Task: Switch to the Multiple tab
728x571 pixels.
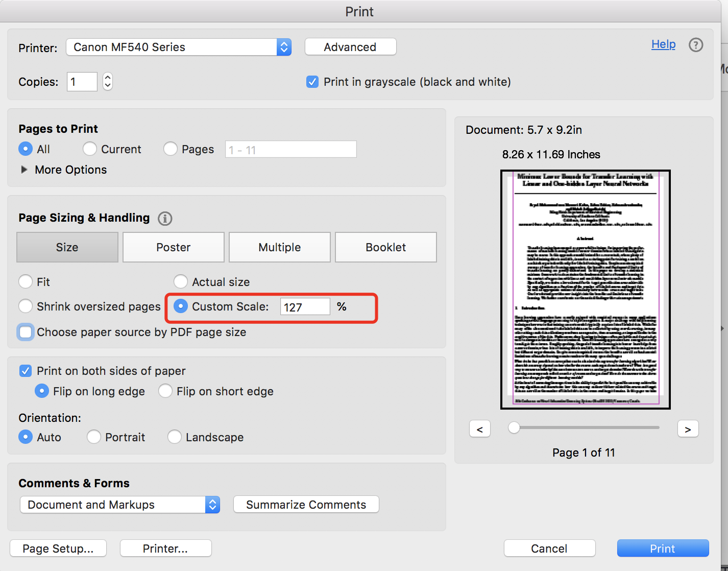Action: (280, 247)
